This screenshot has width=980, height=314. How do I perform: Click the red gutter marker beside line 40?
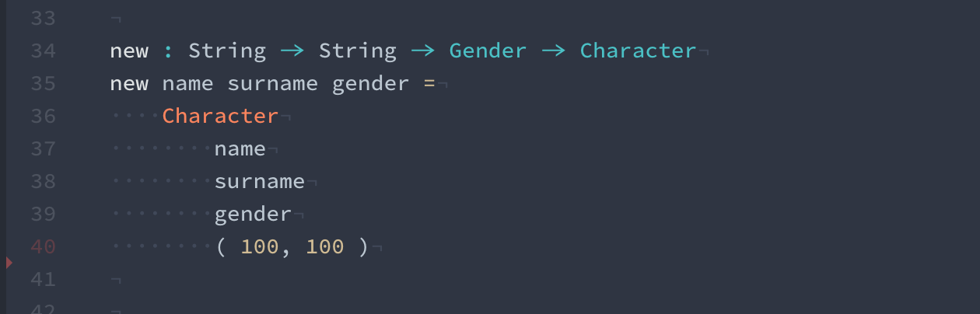click(9, 263)
